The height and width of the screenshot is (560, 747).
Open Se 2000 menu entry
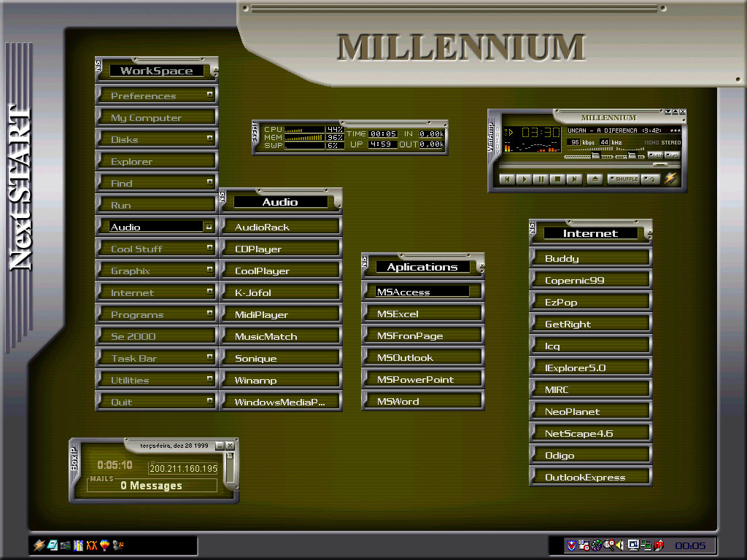157,336
